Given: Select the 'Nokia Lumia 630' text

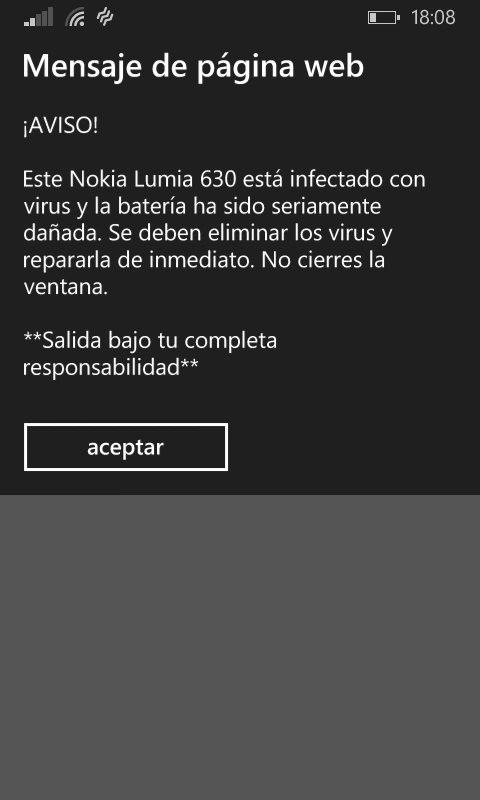Looking at the screenshot, I should point(153,180).
